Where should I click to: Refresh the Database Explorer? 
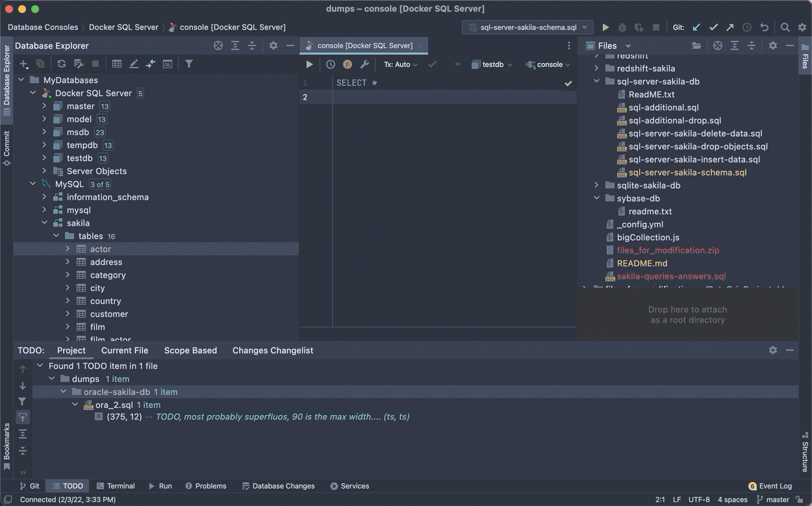pyautogui.click(x=62, y=64)
